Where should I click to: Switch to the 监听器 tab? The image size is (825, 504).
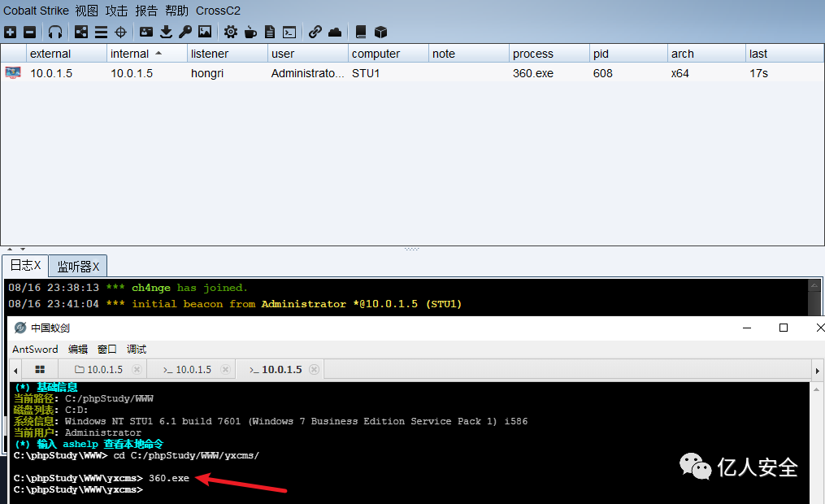[78, 266]
